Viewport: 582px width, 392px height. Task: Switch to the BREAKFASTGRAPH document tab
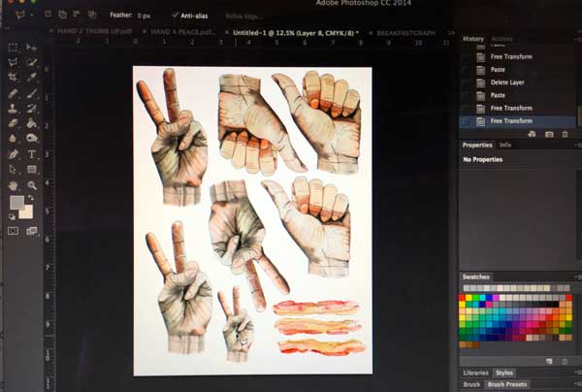click(x=405, y=33)
